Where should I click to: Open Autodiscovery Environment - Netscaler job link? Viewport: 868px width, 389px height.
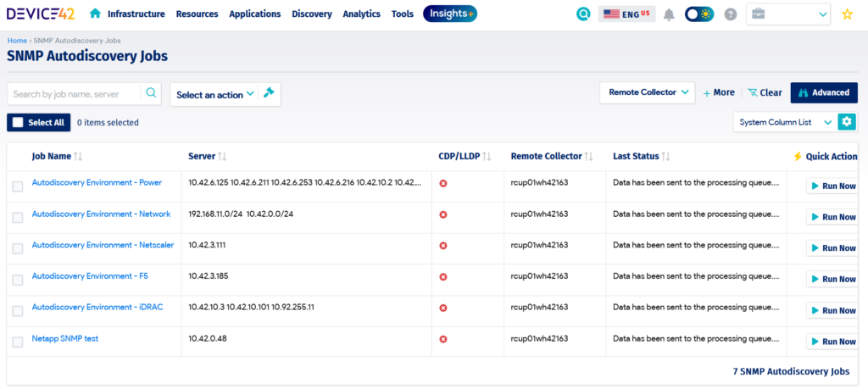(103, 245)
